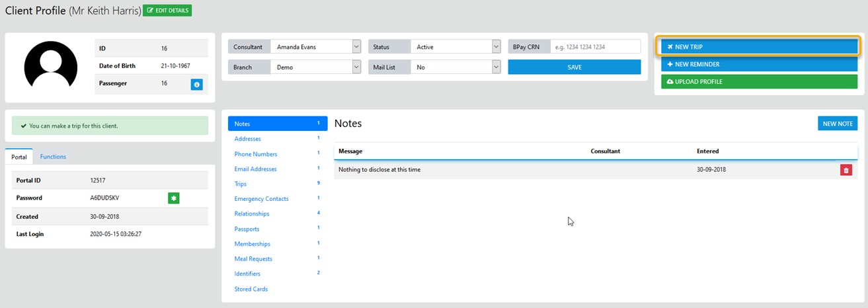Open Stored Cards in the side menu
Viewport: 868px width, 308px height.
251,289
